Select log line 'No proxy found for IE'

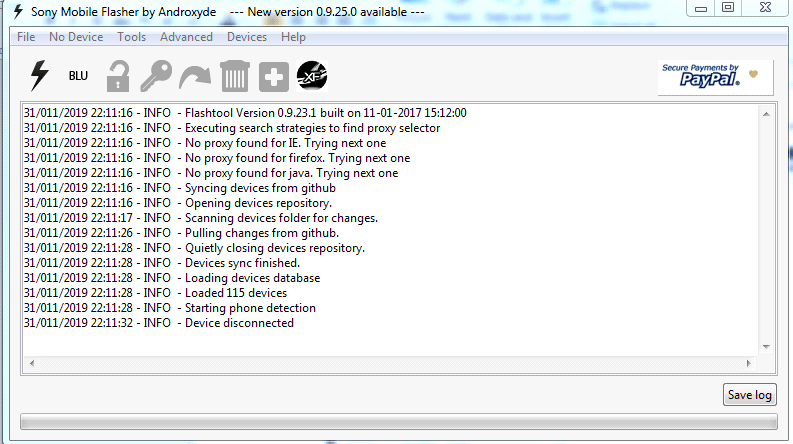coord(205,143)
